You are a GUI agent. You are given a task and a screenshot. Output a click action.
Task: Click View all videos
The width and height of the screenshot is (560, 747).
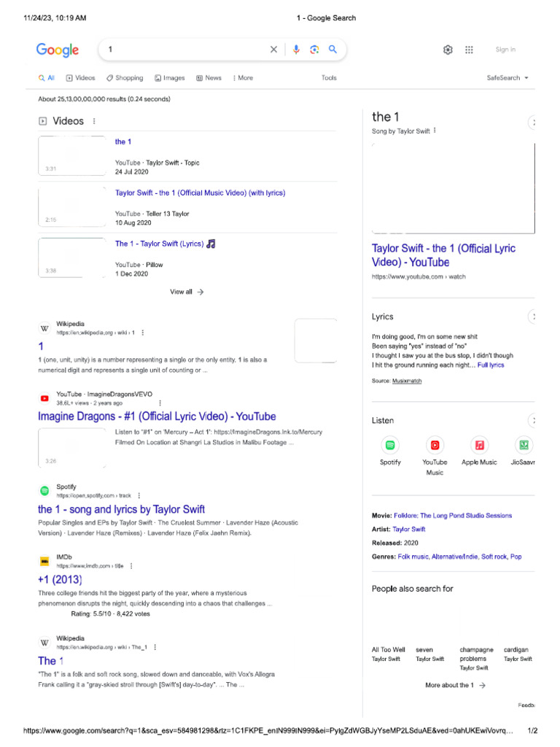pyautogui.click(x=187, y=292)
